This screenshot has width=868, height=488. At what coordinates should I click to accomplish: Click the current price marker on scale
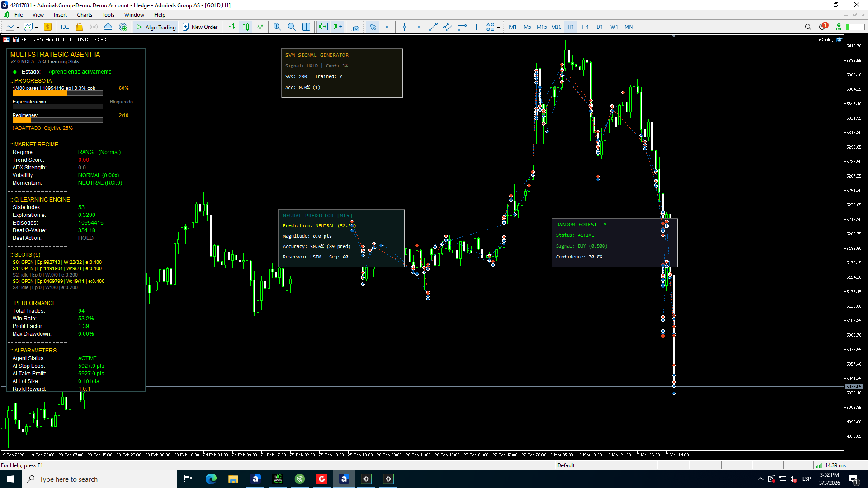pos(854,387)
